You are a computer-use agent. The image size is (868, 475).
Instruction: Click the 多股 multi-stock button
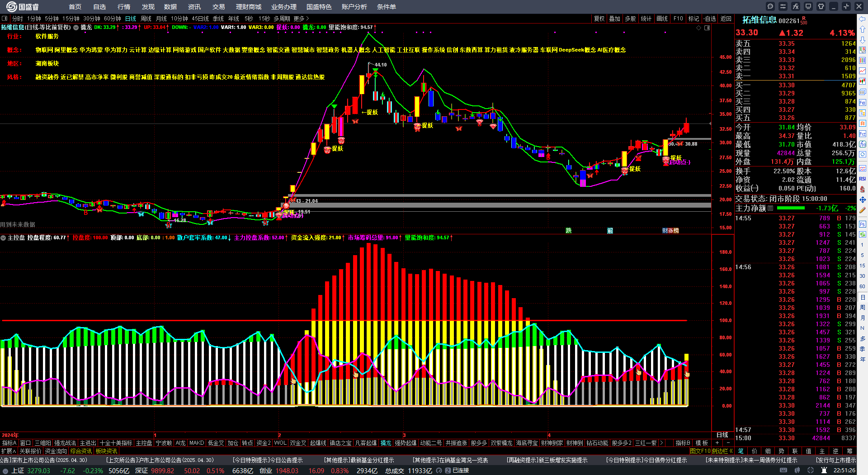(x=630, y=19)
